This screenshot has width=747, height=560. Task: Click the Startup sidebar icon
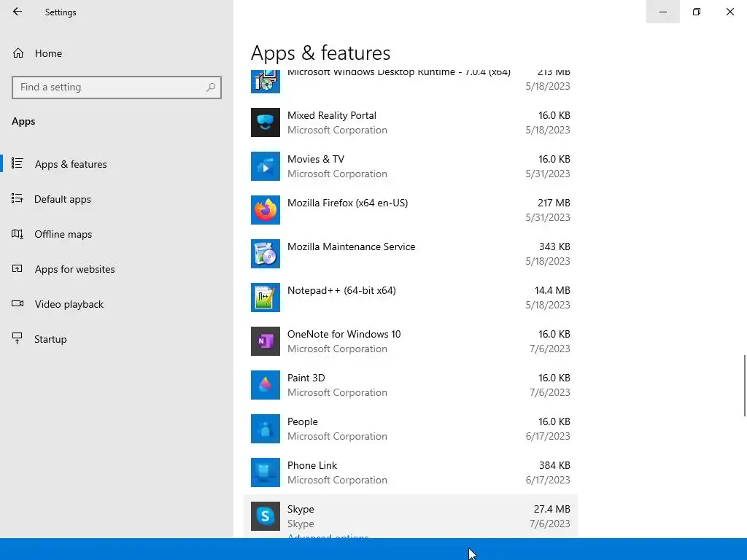(x=18, y=338)
